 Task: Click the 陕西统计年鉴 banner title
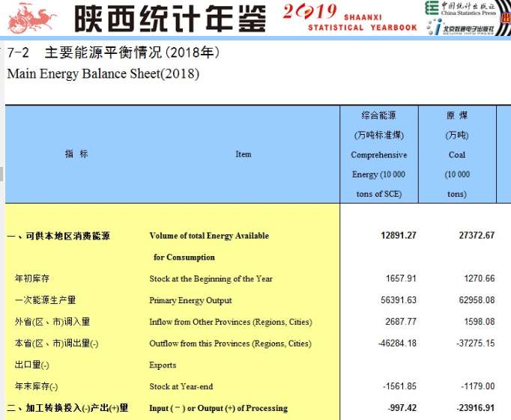[170, 19]
